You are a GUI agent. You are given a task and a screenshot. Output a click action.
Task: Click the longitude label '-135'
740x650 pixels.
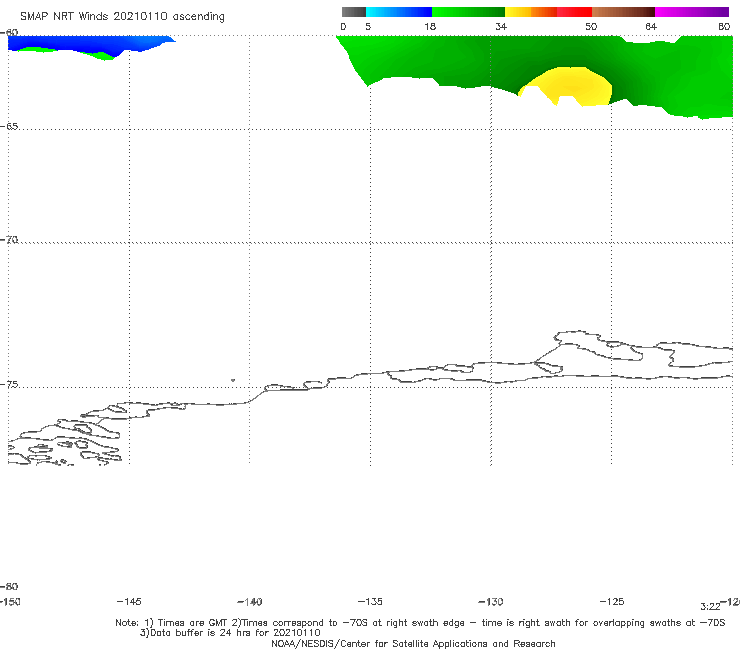click(370, 601)
